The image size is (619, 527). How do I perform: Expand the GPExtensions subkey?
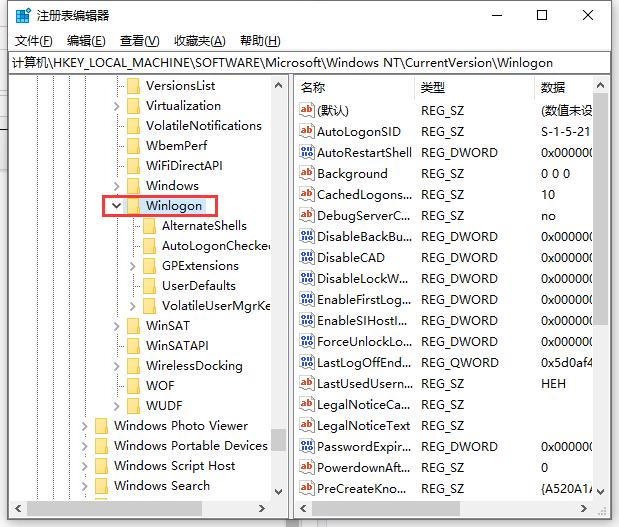133,266
